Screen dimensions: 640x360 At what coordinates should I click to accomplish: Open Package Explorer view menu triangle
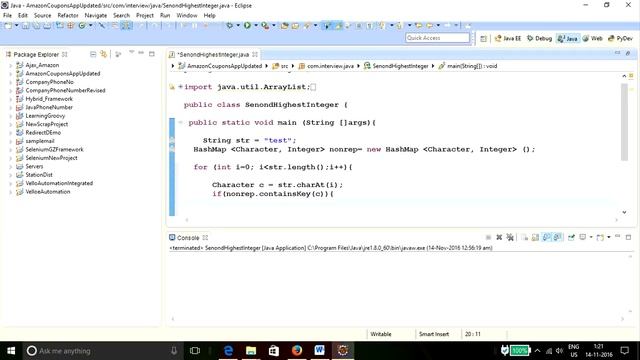pyautogui.click(x=131, y=52)
